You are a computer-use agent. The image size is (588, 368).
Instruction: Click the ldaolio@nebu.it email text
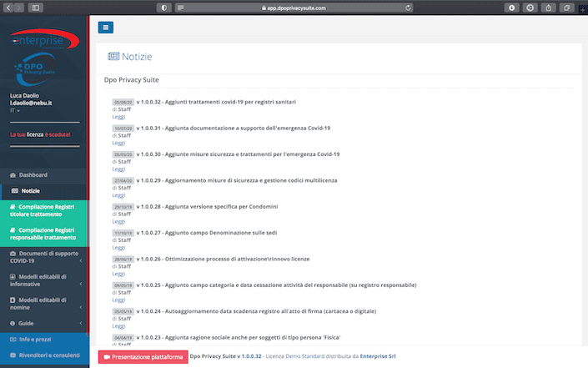pyautogui.click(x=31, y=103)
